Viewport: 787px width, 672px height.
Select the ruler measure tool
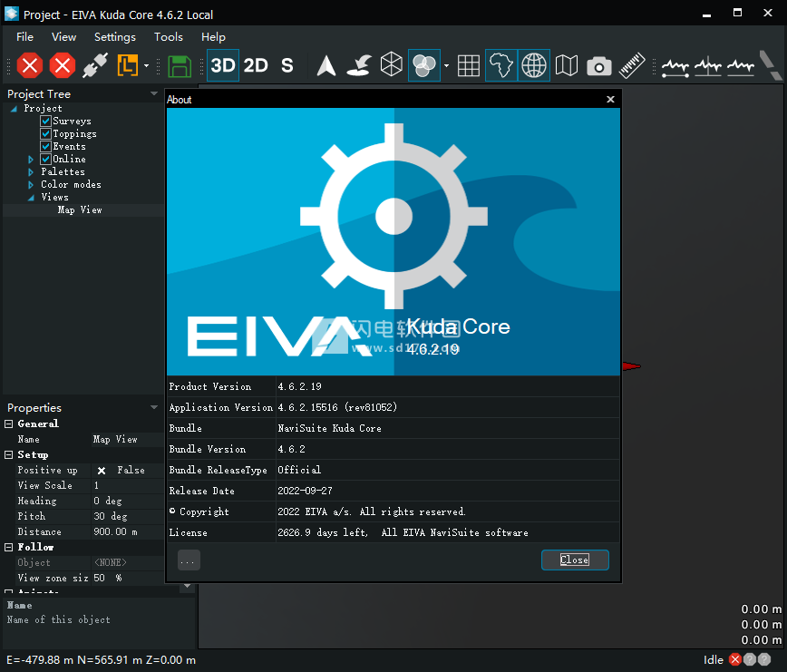click(632, 65)
